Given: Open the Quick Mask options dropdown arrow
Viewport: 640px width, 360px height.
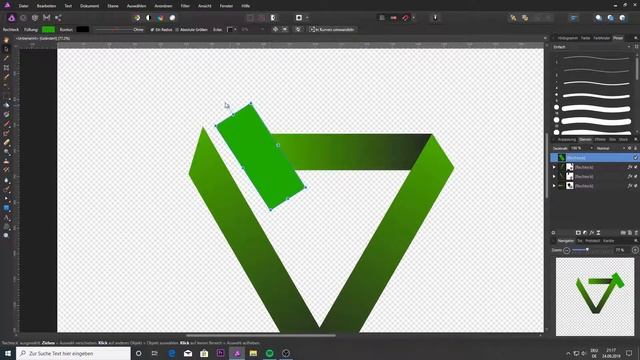Looking at the screenshot, I should pyautogui.click(x=307, y=18).
